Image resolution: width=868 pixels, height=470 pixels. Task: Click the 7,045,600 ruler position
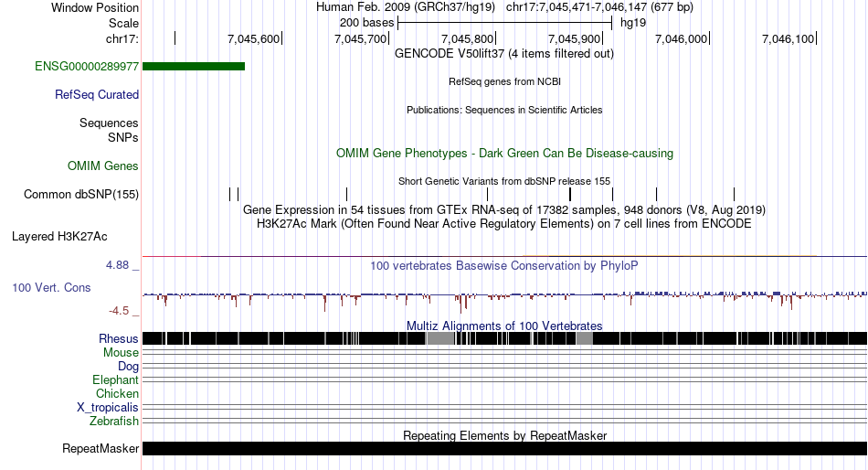(253, 38)
